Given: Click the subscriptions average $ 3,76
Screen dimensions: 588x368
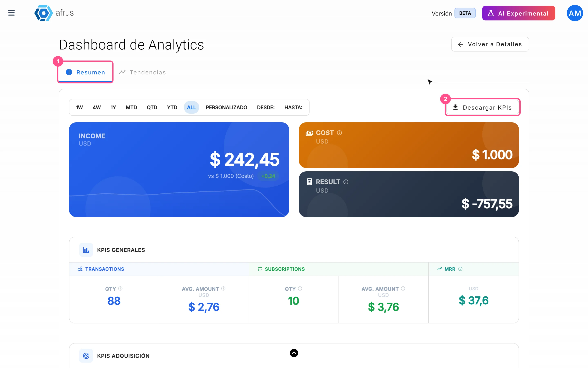Looking at the screenshot, I should 383,307.
